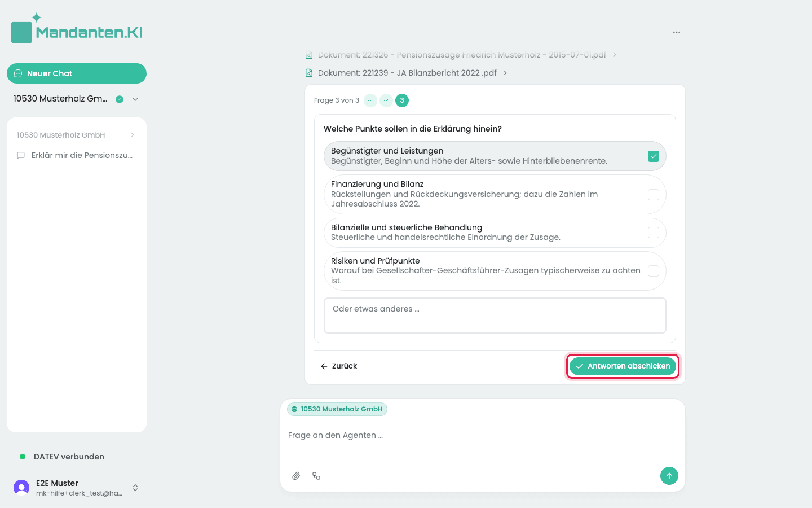
Task: Open the E2E Muster account switcher
Action: 135,488
